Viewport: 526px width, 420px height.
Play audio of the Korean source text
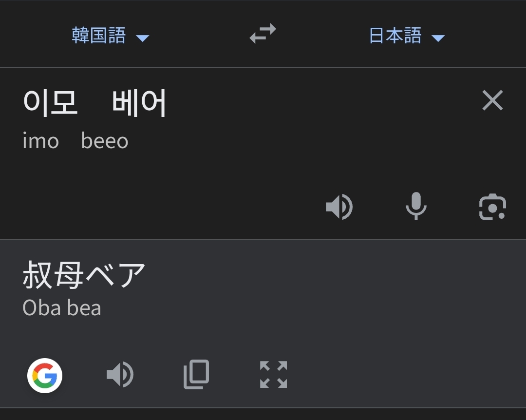point(339,207)
